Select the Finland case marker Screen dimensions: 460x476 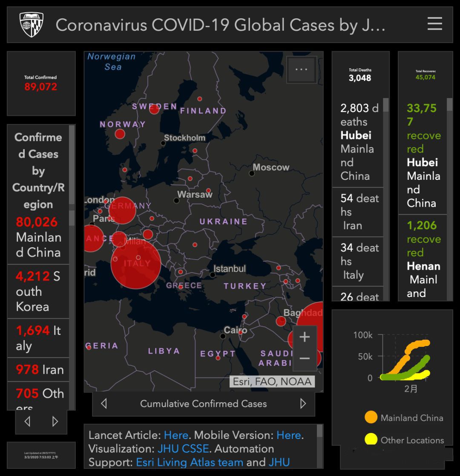pos(200,99)
